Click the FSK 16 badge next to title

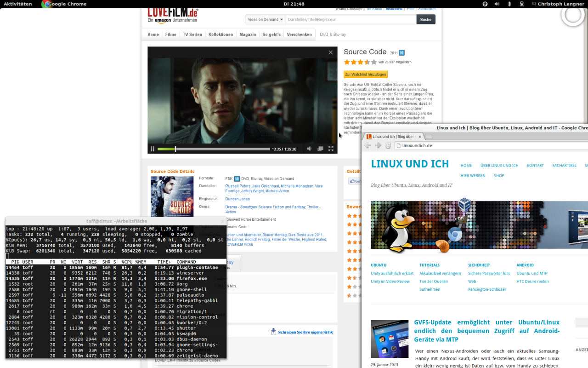click(401, 52)
